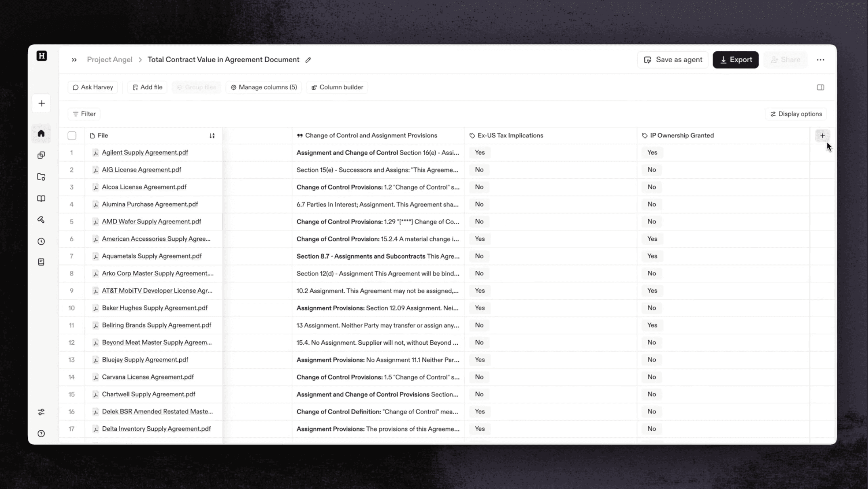
Task: Click Ex-US Tax 'Yes' for American Accessories
Action: click(480, 239)
